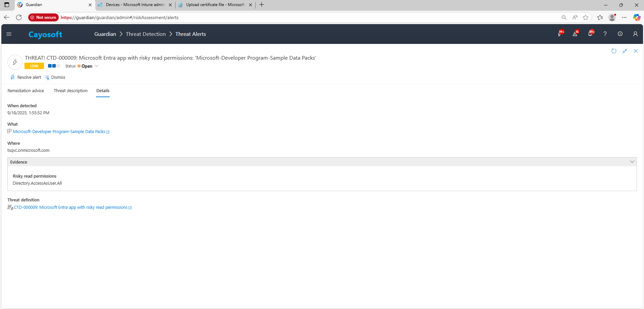Switch to Devices - Microsoft Intune browser tab
Image resolution: width=644 pixels, height=309 pixels.
tap(135, 5)
